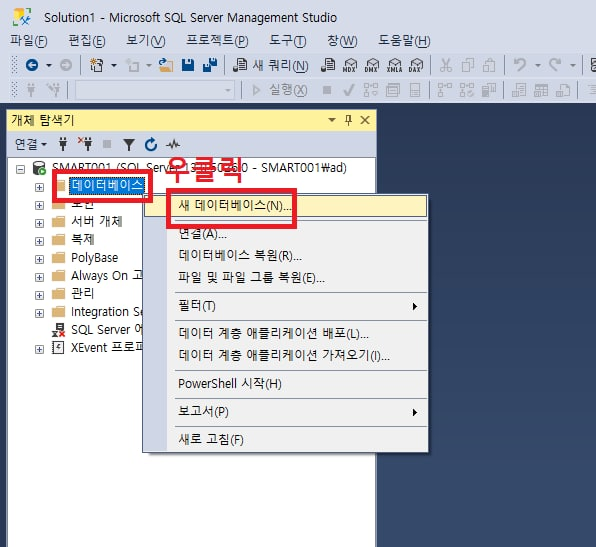
Task: Click the MDX query icon
Action: [350, 65]
